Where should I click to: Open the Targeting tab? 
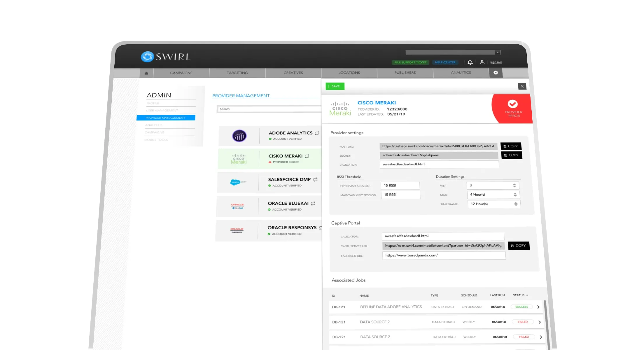tap(237, 73)
